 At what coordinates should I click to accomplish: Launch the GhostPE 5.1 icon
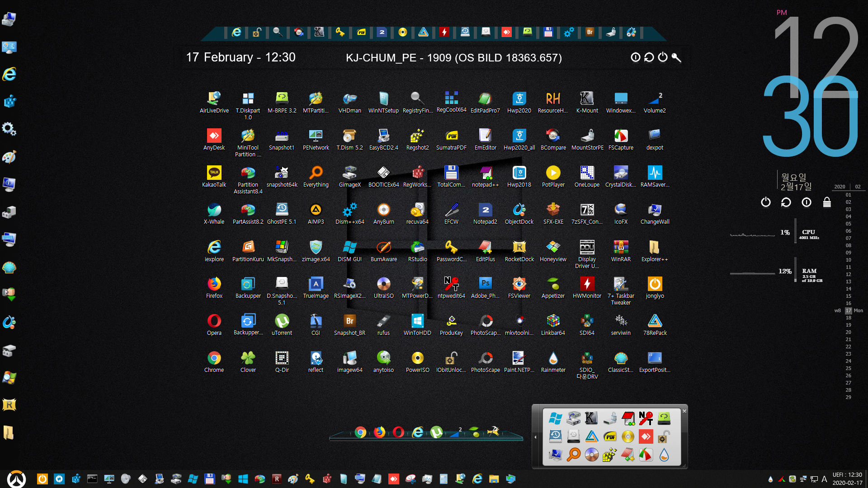pyautogui.click(x=282, y=213)
